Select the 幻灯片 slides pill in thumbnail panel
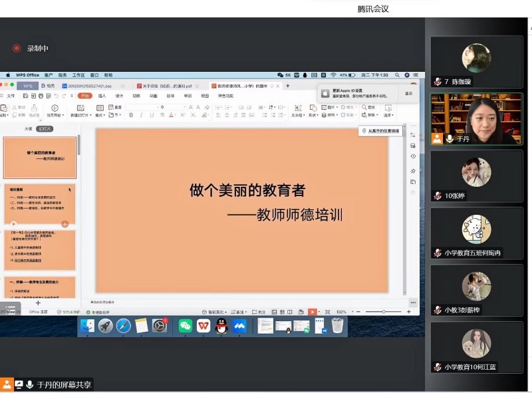The image size is (532, 393). (45, 129)
